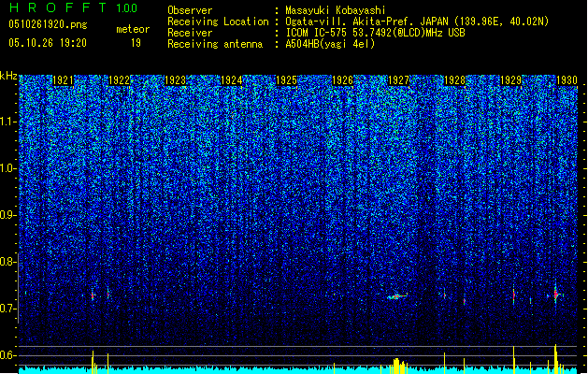Click the 'Receiving antenna' field label

pyautogui.click(x=215, y=44)
